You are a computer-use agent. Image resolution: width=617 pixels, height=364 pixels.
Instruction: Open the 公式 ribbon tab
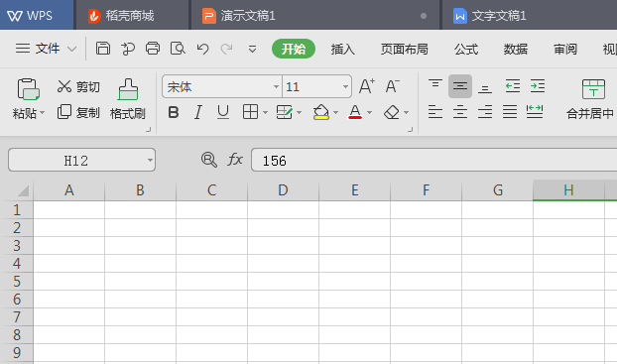(x=466, y=50)
